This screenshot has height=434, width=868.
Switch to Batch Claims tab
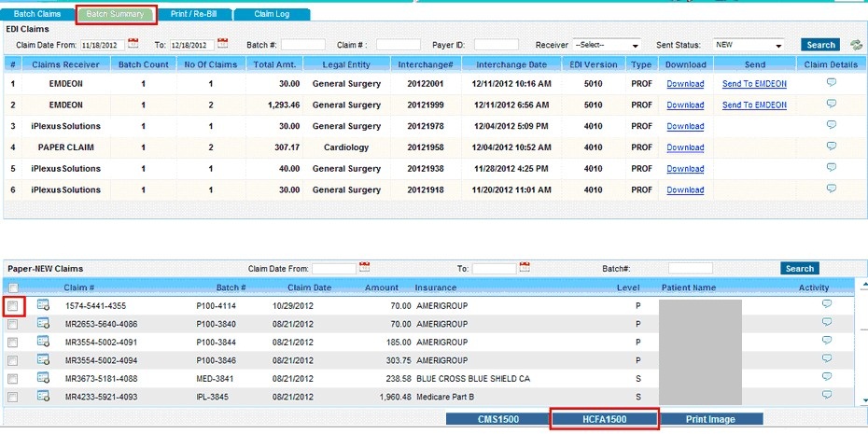pyautogui.click(x=37, y=14)
